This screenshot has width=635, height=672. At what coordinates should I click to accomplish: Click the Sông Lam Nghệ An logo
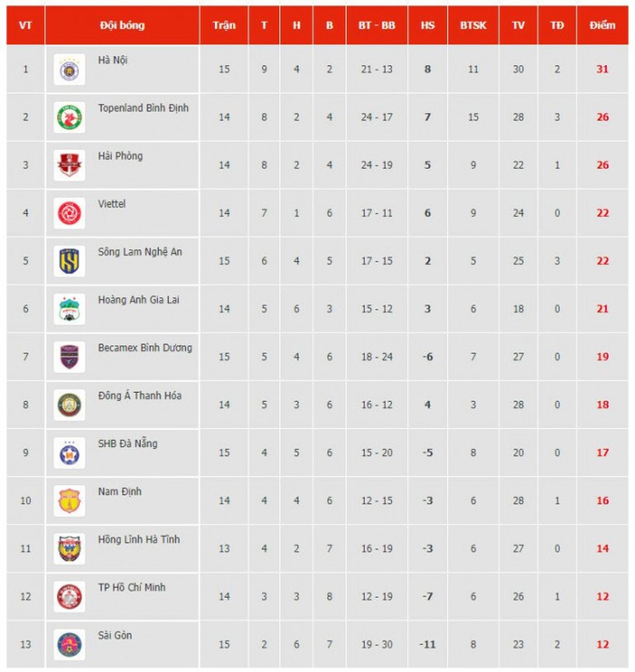click(69, 262)
